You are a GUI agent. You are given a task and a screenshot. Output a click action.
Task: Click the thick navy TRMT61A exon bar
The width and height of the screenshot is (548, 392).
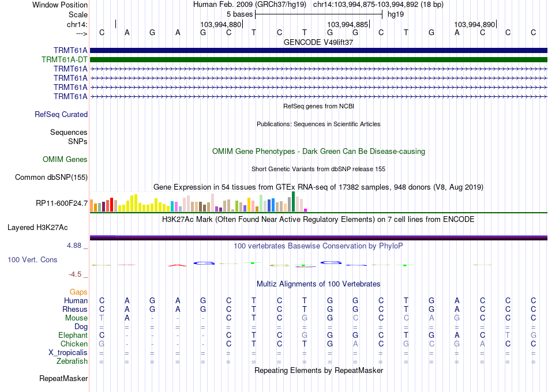(x=318, y=50)
